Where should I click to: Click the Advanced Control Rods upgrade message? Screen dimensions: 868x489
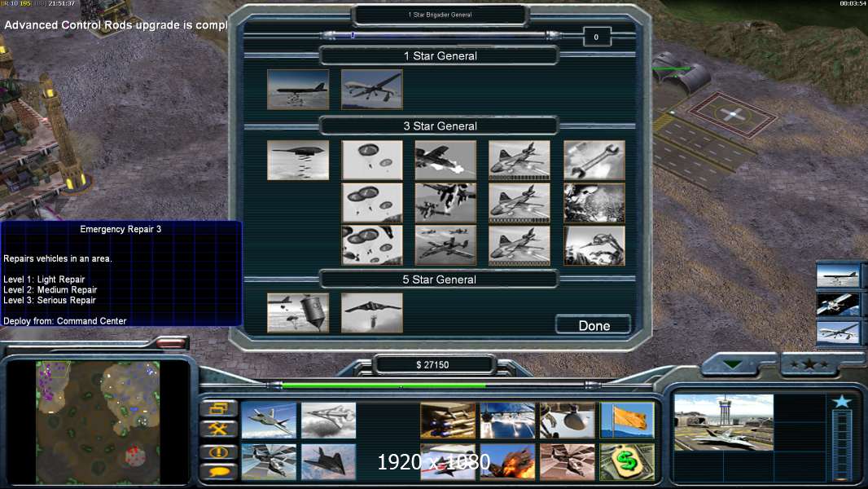click(116, 25)
